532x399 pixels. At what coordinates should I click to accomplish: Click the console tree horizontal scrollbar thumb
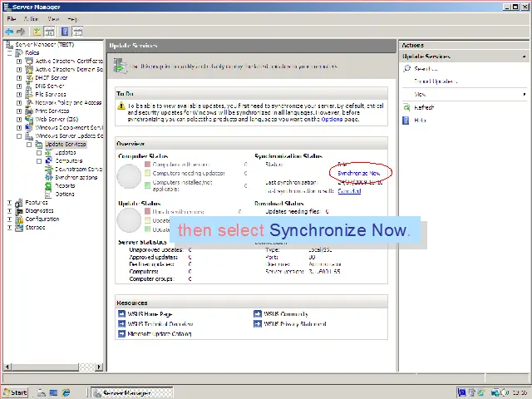(x=45, y=367)
